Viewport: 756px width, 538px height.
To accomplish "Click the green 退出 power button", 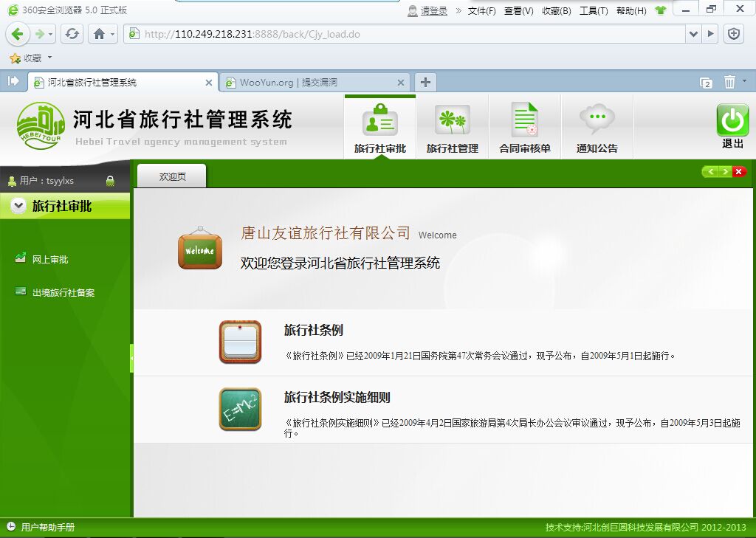I will pyautogui.click(x=732, y=120).
